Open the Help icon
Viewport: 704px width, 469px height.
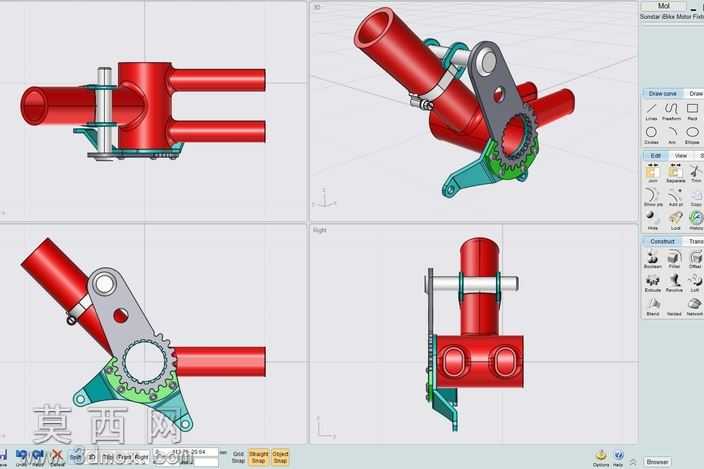pos(618,458)
